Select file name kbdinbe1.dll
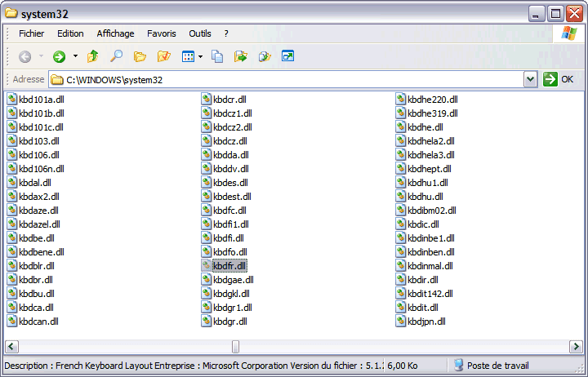Screen dimensions: 588x377 pyautogui.click(x=431, y=238)
